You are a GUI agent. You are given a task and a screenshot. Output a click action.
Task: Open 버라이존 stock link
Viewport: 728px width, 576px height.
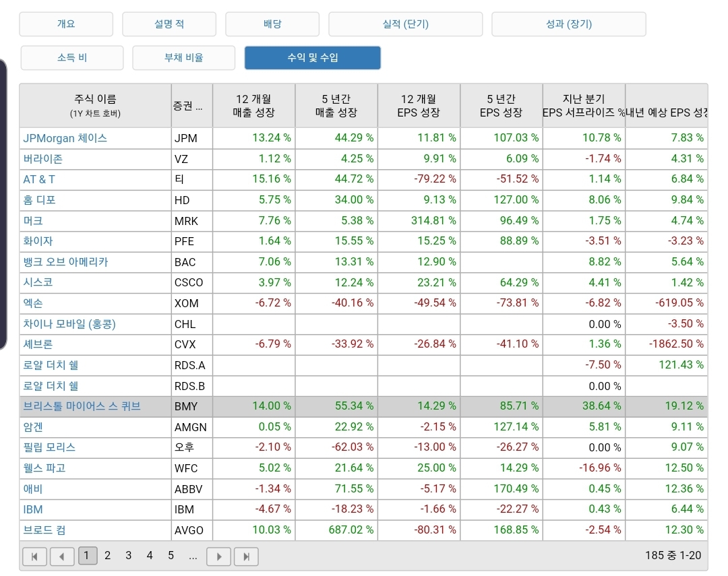[x=42, y=159]
